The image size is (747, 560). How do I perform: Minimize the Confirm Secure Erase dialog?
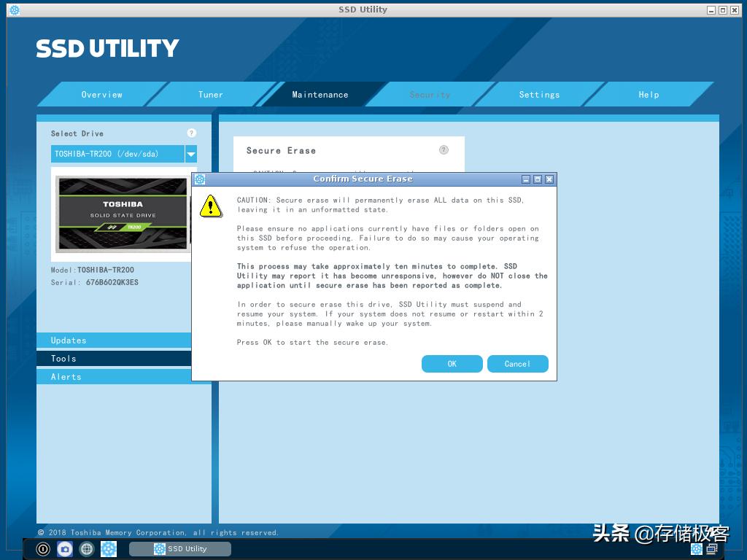[526, 179]
